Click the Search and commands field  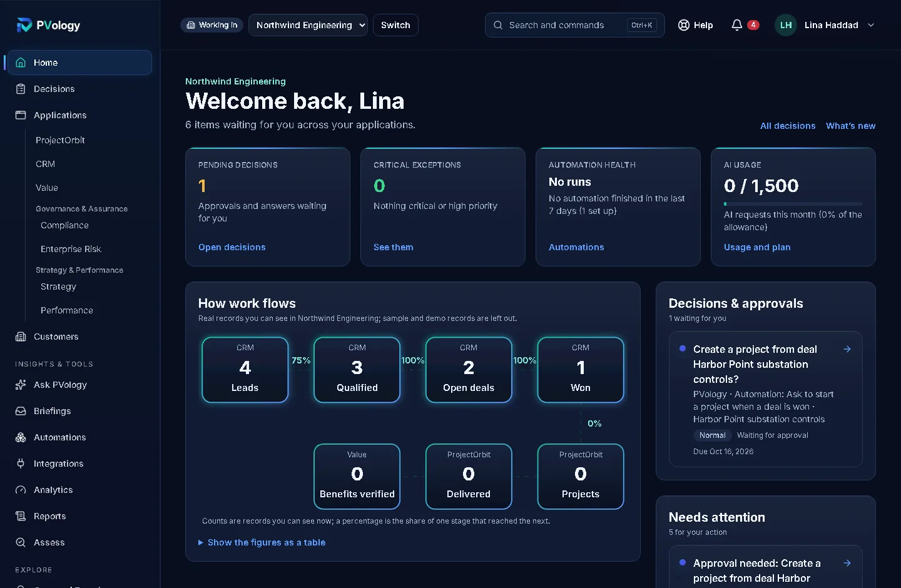point(574,25)
